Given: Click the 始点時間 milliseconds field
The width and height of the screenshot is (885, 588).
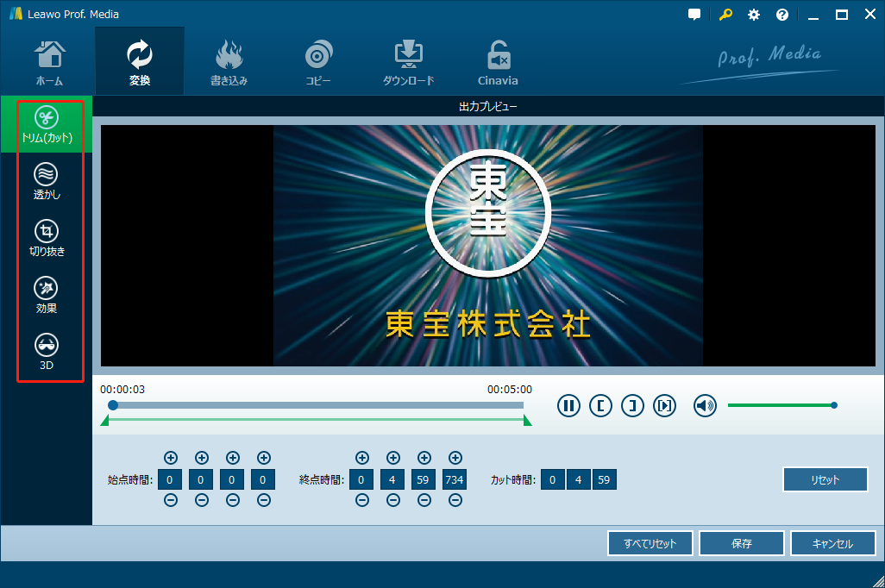Looking at the screenshot, I should coord(262,479).
